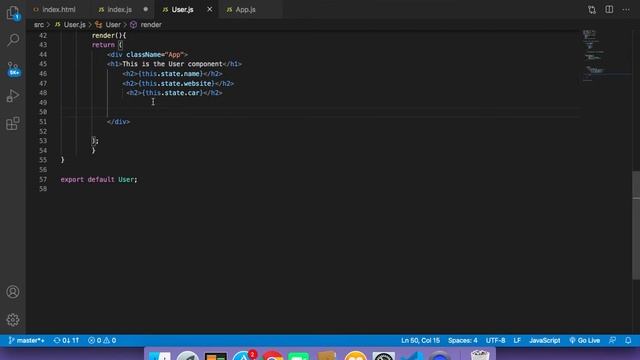The height and width of the screenshot is (360, 640).
Task: Change end of line sequence LF
Action: click(x=517, y=340)
